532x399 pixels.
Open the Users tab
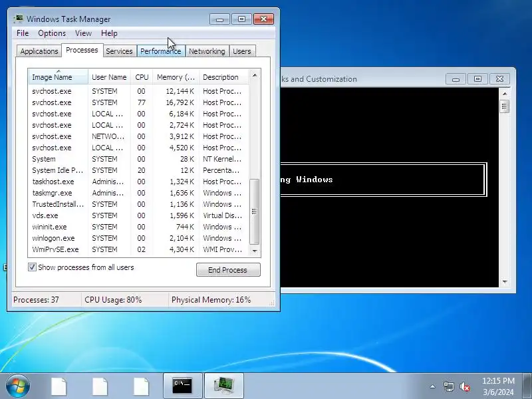[x=242, y=51]
